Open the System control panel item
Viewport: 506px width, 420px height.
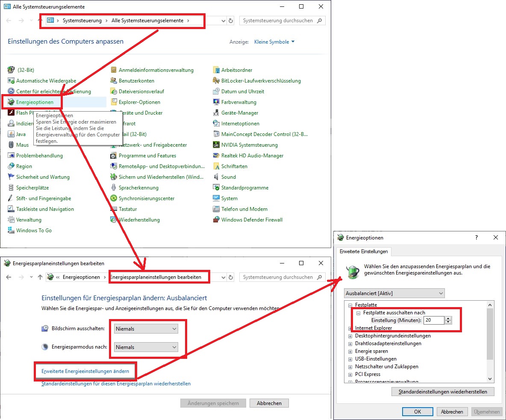[x=225, y=198]
